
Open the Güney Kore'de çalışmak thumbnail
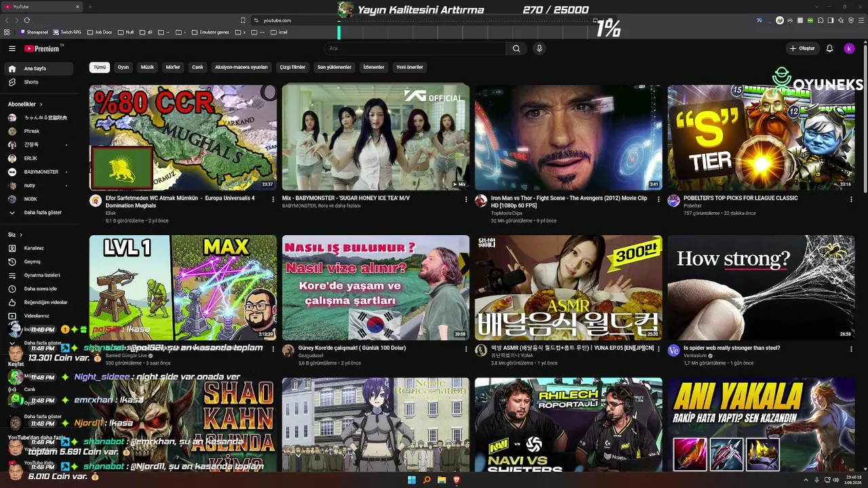click(376, 287)
